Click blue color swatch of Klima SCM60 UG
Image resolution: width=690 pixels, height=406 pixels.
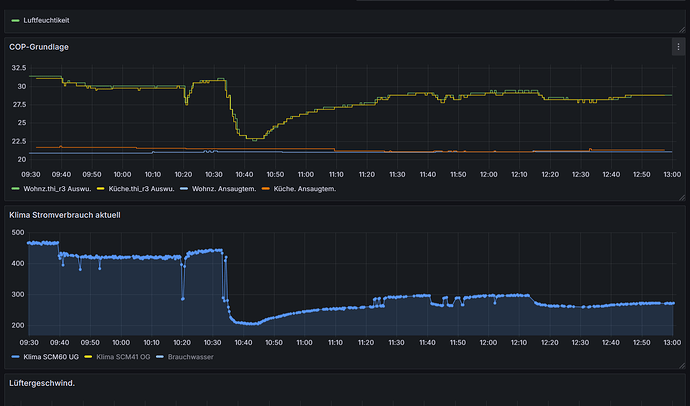pyautogui.click(x=15, y=357)
